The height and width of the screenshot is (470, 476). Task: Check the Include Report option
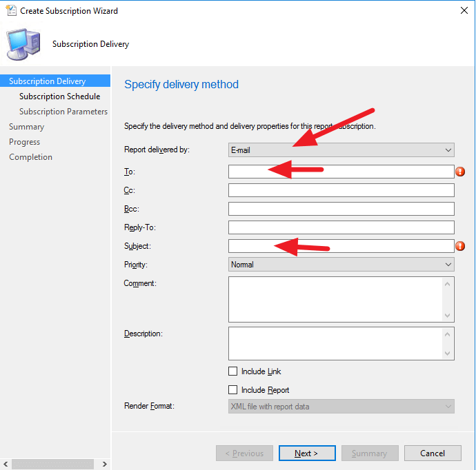233,390
